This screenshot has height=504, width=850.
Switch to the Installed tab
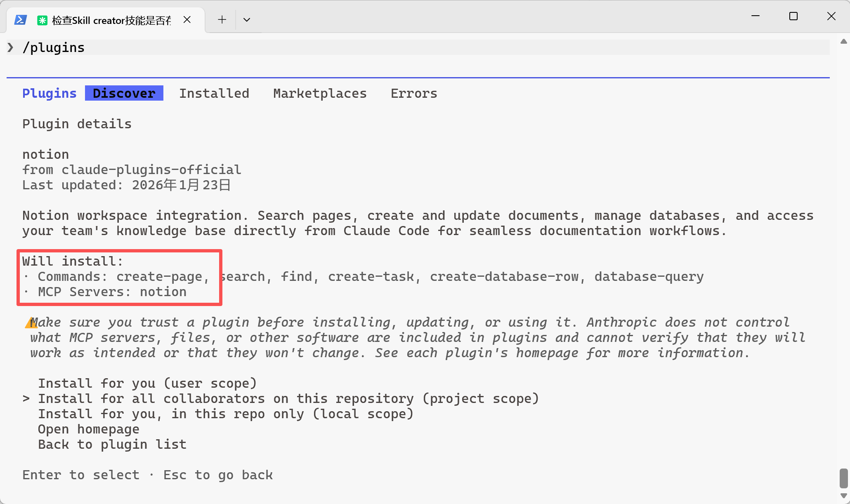pyautogui.click(x=214, y=93)
